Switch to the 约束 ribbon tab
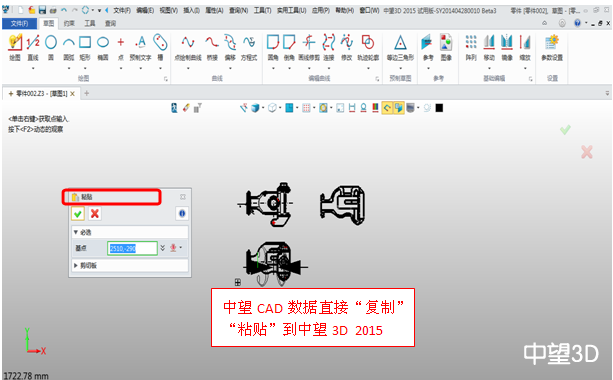Screen dimensions: 613x380 69,23
